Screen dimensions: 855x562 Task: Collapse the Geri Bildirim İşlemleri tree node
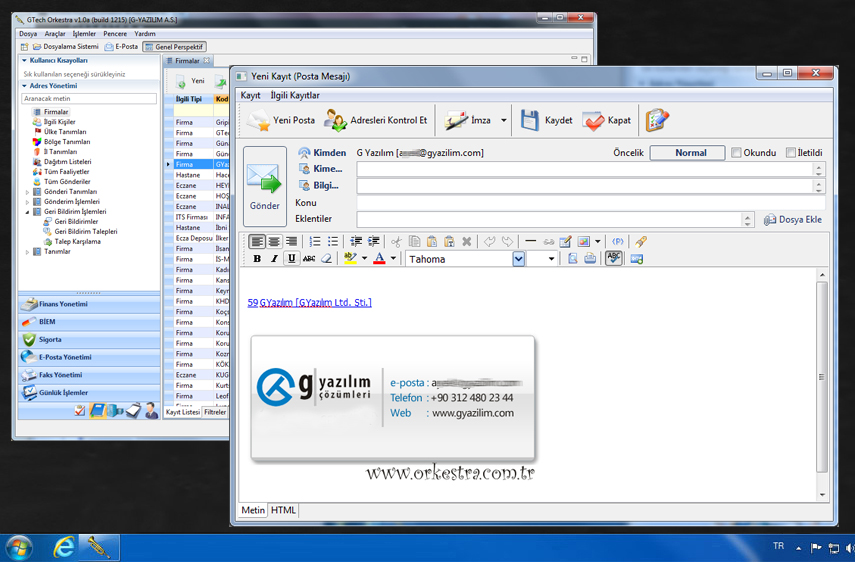27,211
